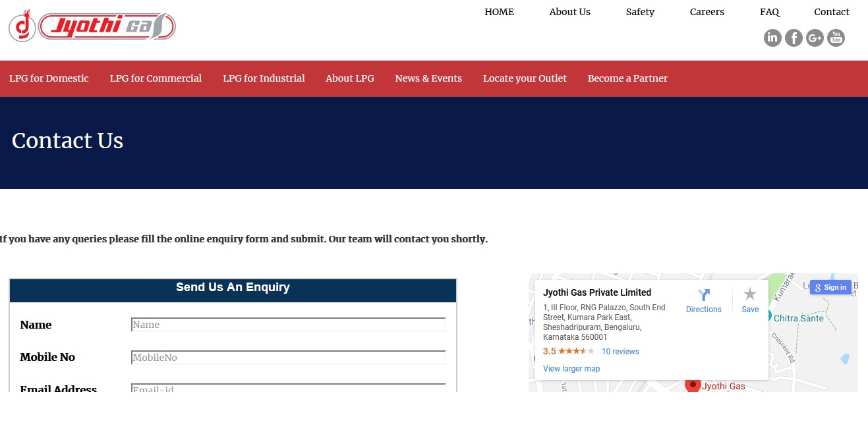The height and width of the screenshot is (436, 868).
Task: Select LPG for Industrial
Action: (264, 78)
